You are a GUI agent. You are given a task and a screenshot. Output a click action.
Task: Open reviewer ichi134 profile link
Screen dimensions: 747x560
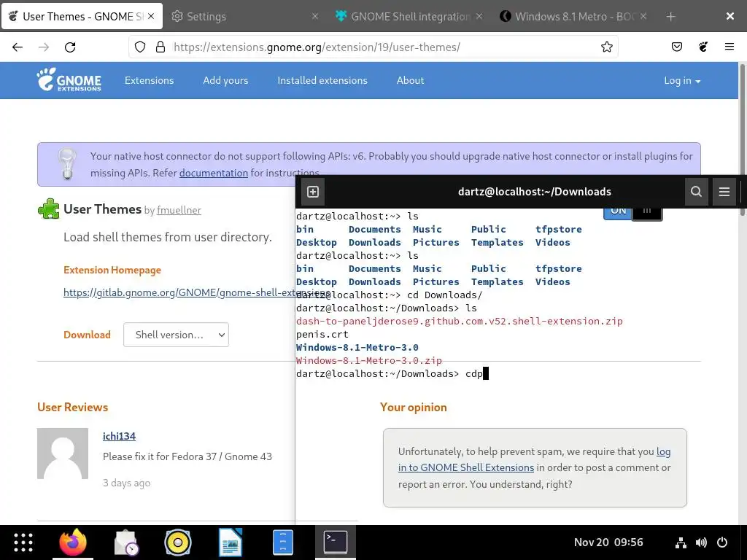119,436
